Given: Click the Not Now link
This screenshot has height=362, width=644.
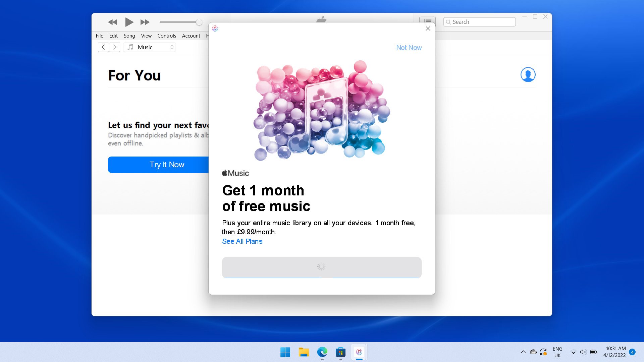Looking at the screenshot, I should tap(409, 48).
